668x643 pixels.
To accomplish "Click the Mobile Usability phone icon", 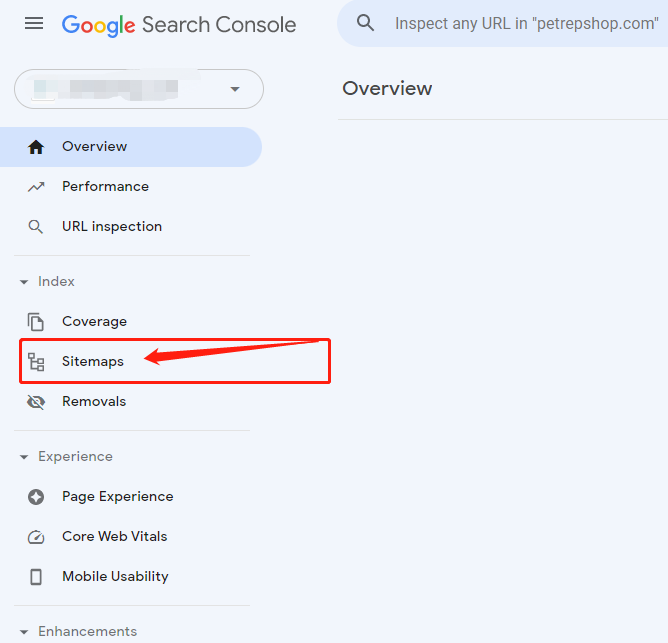I will pos(36,577).
